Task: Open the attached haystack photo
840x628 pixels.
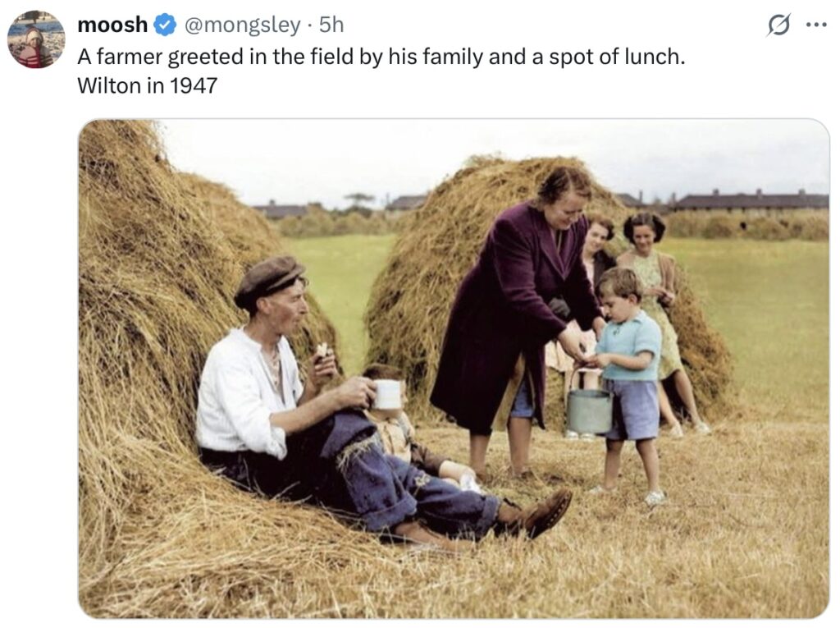Action: 454,369
